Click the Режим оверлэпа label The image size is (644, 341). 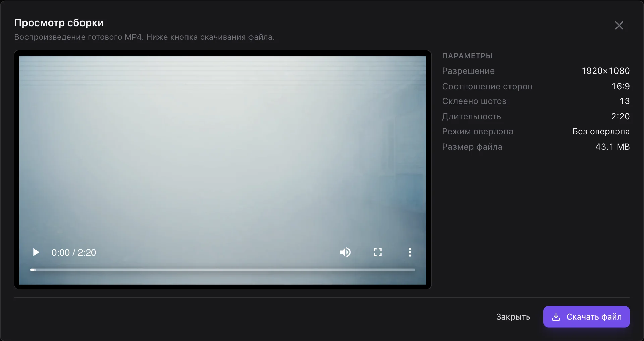(478, 131)
